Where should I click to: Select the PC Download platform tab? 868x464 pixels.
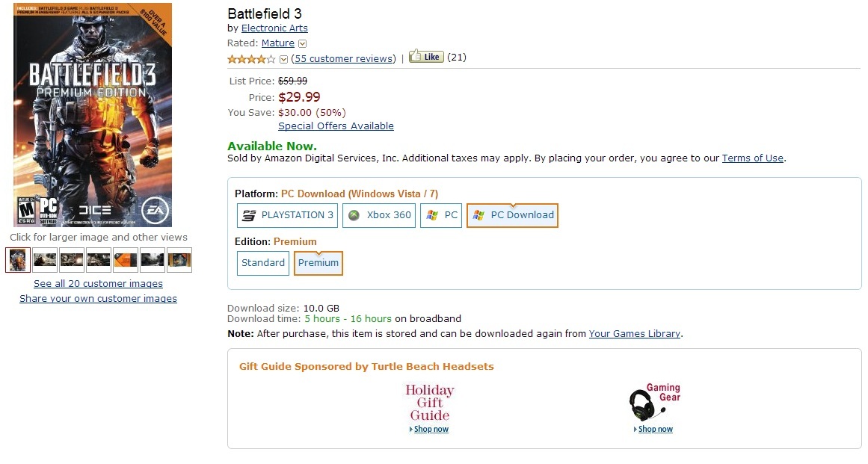coord(512,215)
